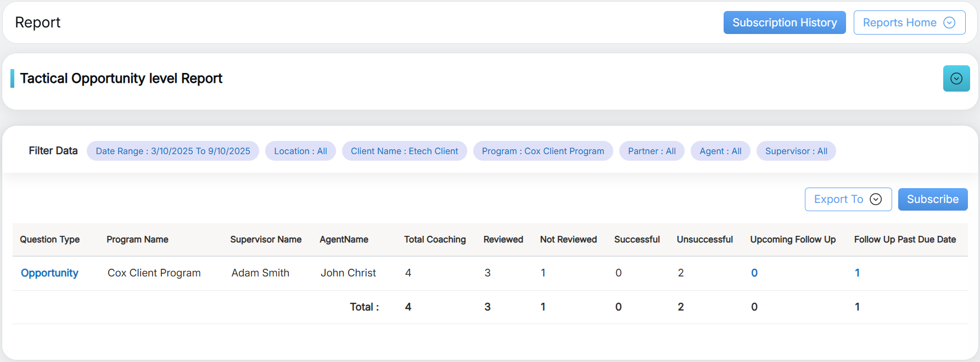Select the Date Range filter chip
The height and width of the screenshot is (362, 980).
173,151
